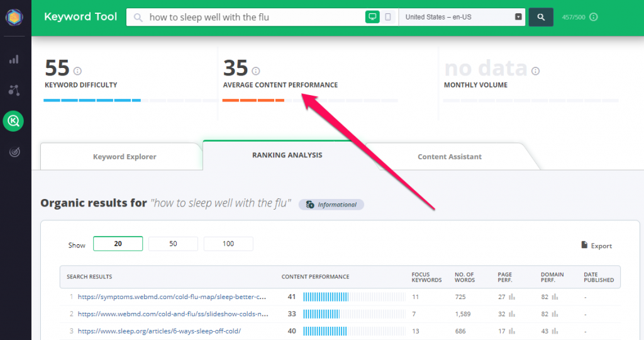This screenshot has height=340, width=644.
Task: Open the connected nodes sidebar icon
Action: (x=14, y=90)
